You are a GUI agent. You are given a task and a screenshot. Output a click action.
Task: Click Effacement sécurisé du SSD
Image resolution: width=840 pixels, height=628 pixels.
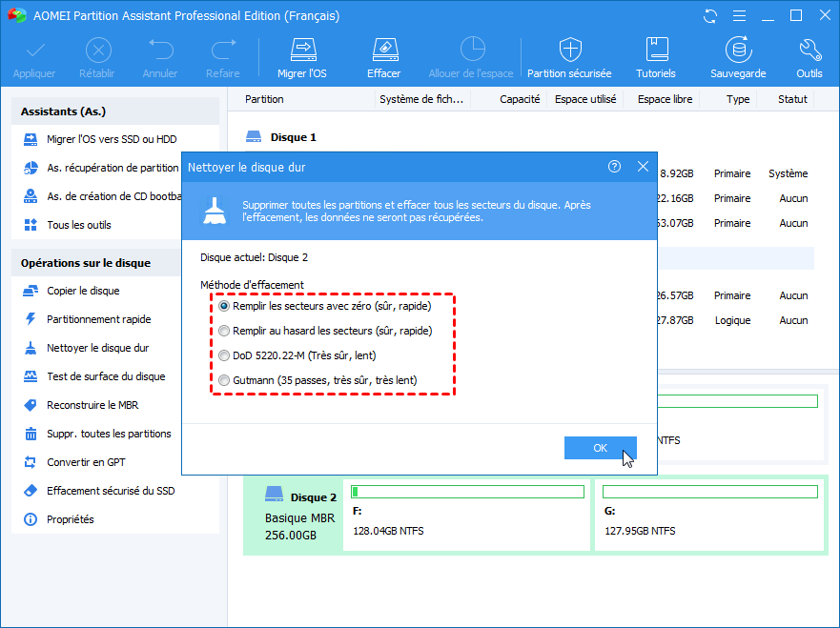point(99,491)
